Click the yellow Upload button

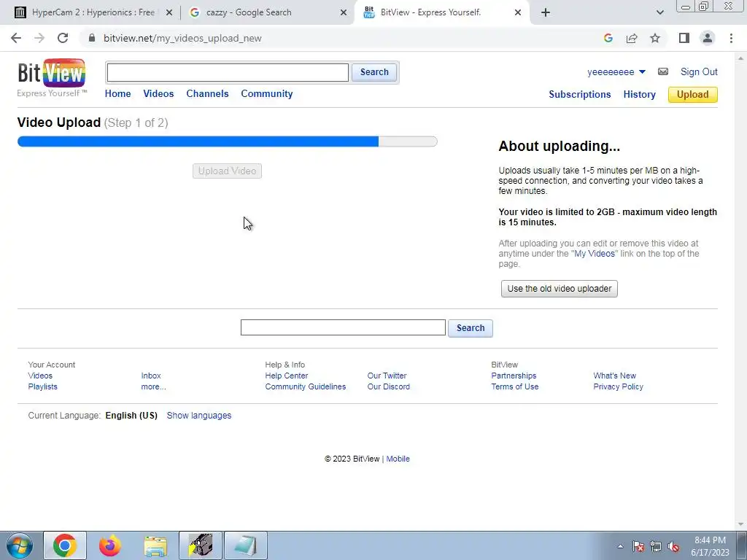(x=693, y=94)
